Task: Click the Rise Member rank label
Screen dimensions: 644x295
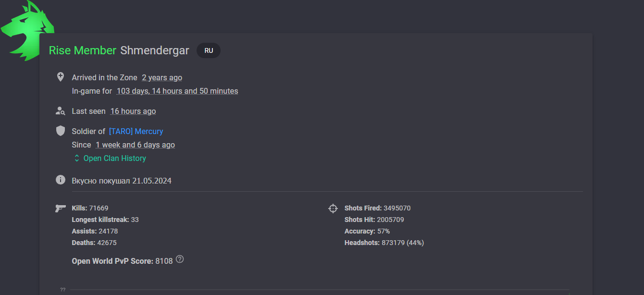Action: (x=83, y=50)
